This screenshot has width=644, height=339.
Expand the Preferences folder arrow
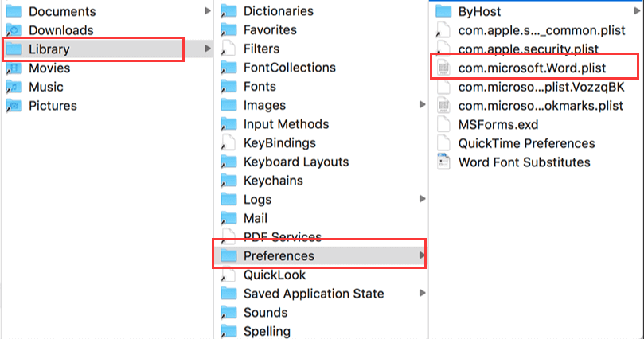(x=422, y=255)
